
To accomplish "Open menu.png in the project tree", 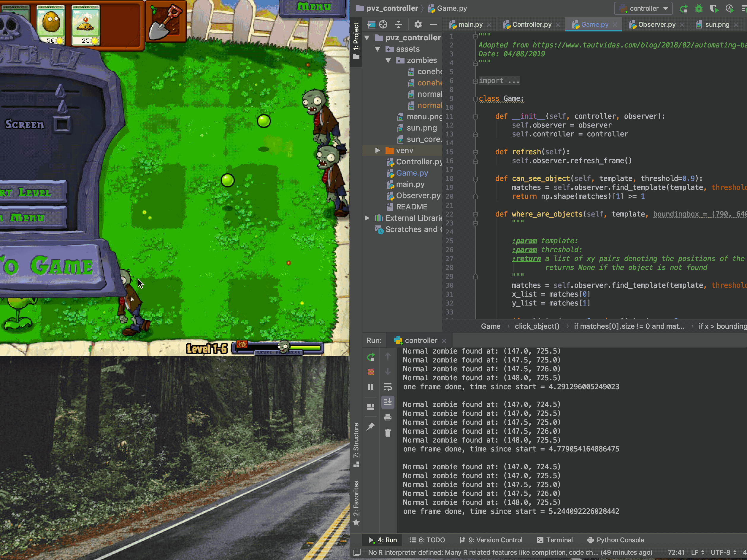I will click(419, 117).
